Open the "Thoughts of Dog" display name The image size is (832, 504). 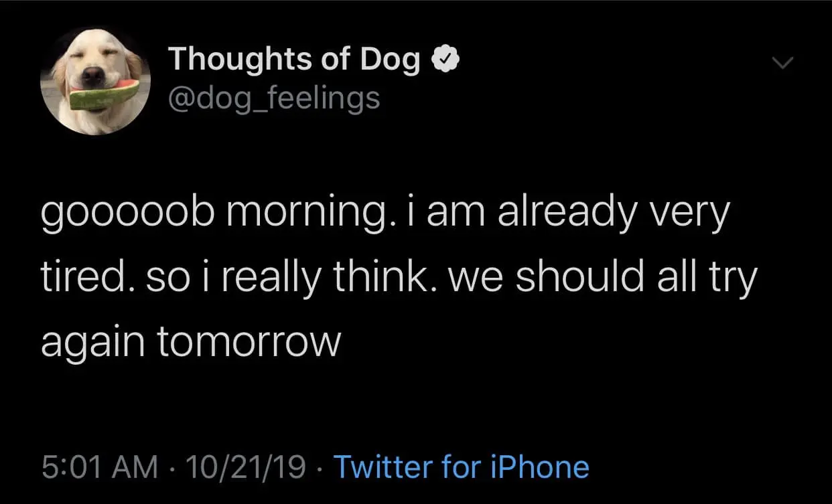(x=295, y=60)
